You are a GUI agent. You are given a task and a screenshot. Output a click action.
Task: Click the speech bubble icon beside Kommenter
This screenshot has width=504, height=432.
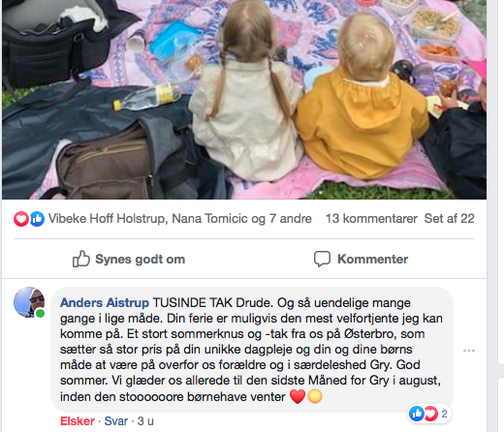pyautogui.click(x=322, y=259)
